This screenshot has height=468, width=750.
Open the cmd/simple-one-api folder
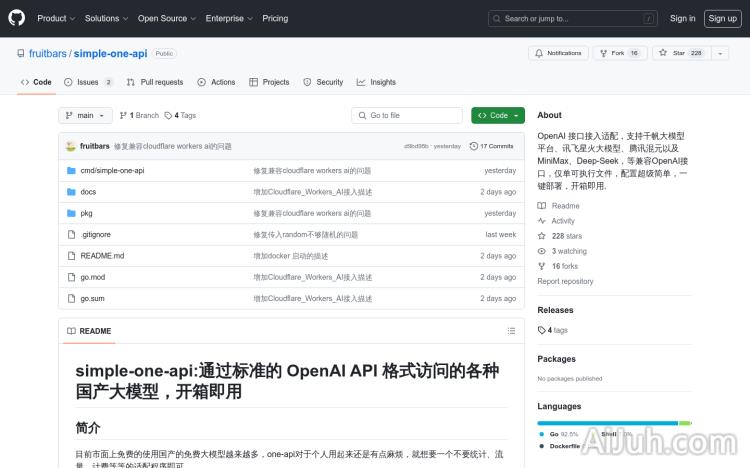(112, 170)
